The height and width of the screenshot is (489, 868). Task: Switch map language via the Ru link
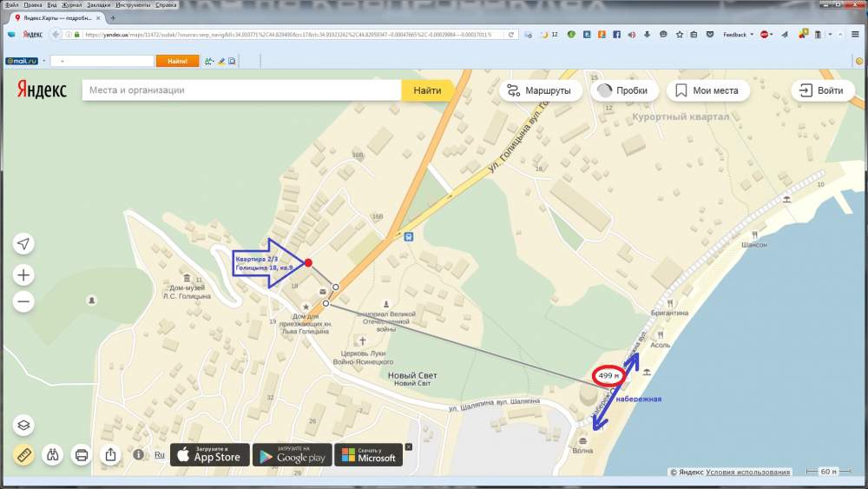click(160, 454)
